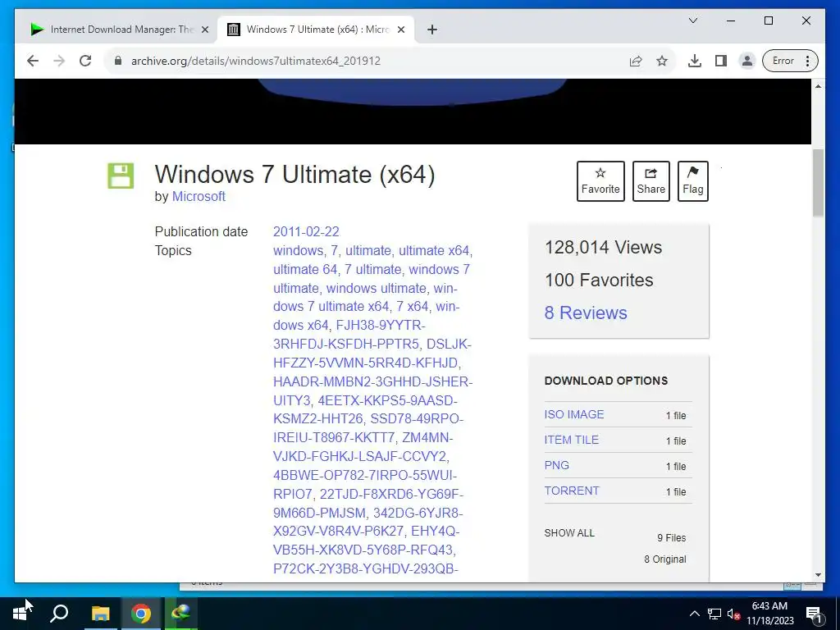Viewport: 840px width, 630px height.
Task: Close the Windows 7 Ultimate tab
Action: click(400, 30)
